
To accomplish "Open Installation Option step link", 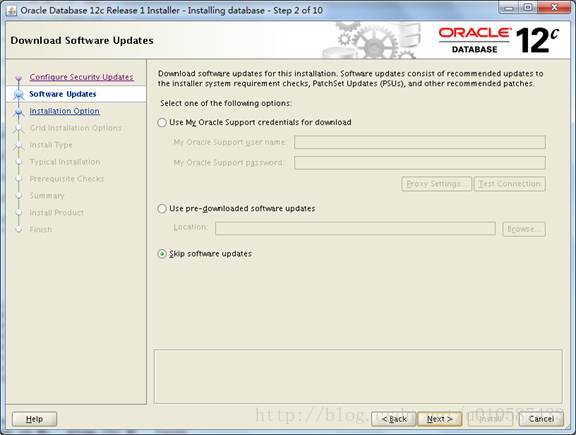I will coord(65,111).
